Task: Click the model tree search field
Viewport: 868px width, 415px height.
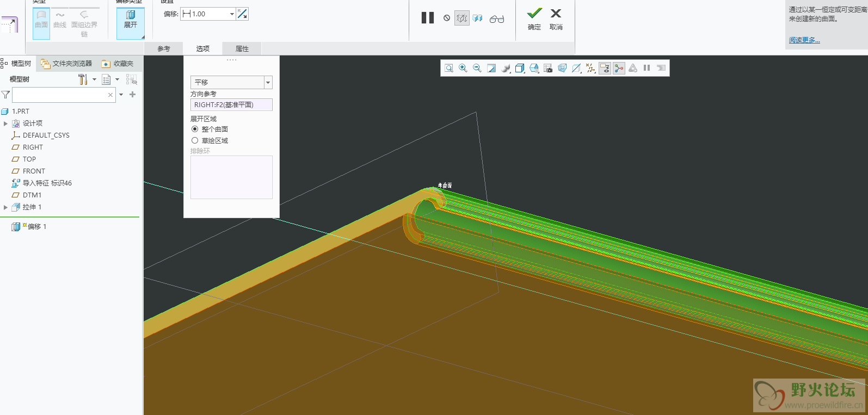Action: coord(64,95)
